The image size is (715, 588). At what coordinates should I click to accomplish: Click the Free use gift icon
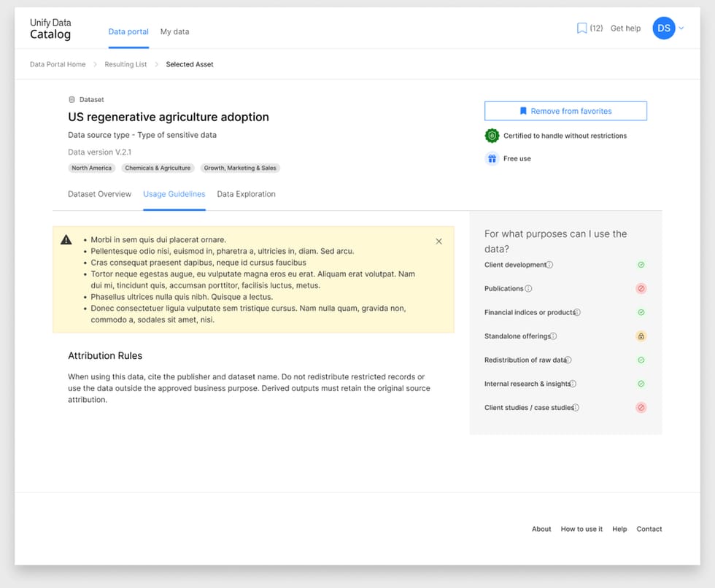[x=492, y=158]
